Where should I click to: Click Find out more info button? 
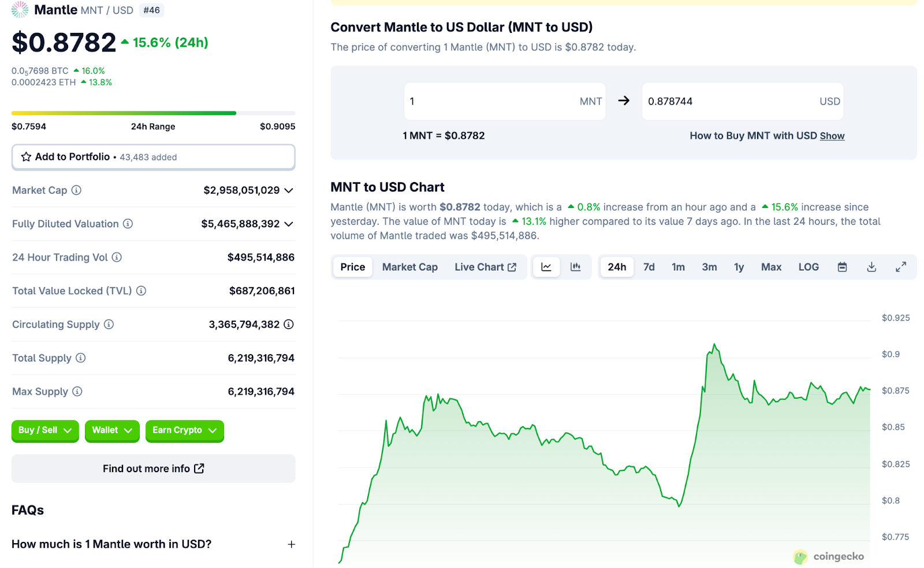point(154,469)
